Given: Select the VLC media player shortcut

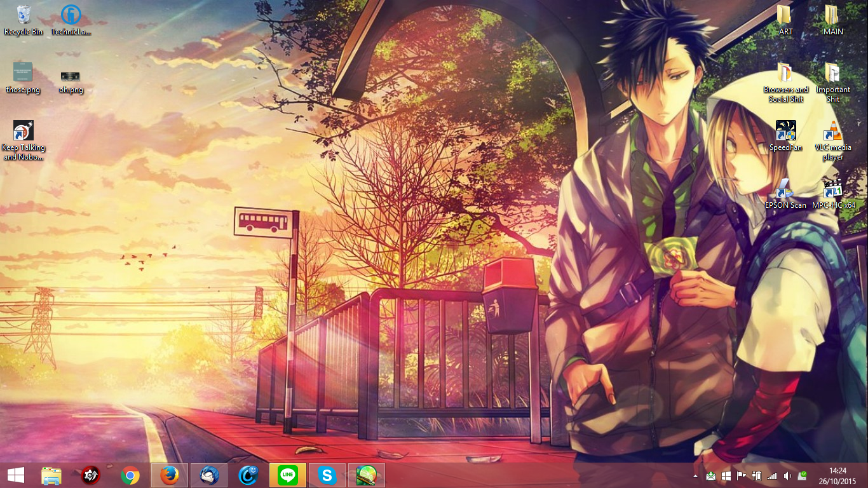Looking at the screenshot, I should click(833, 141).
